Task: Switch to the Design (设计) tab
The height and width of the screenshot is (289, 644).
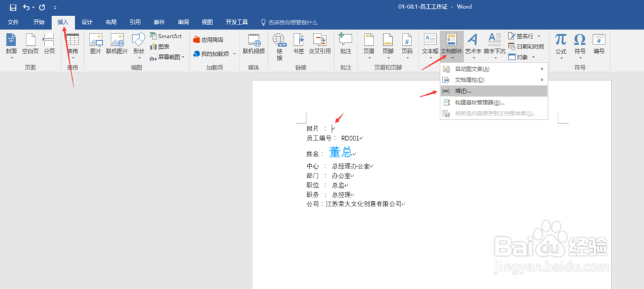Action: [87, 22]
